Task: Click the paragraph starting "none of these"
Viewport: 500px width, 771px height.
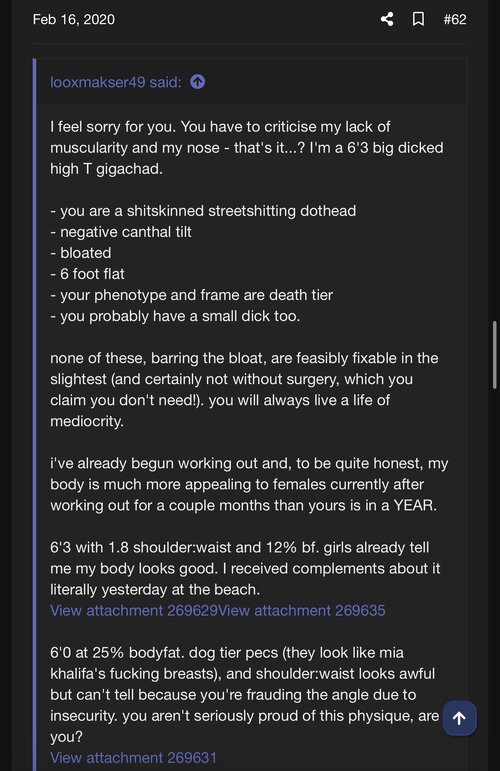Action: (x=244, y=389)
